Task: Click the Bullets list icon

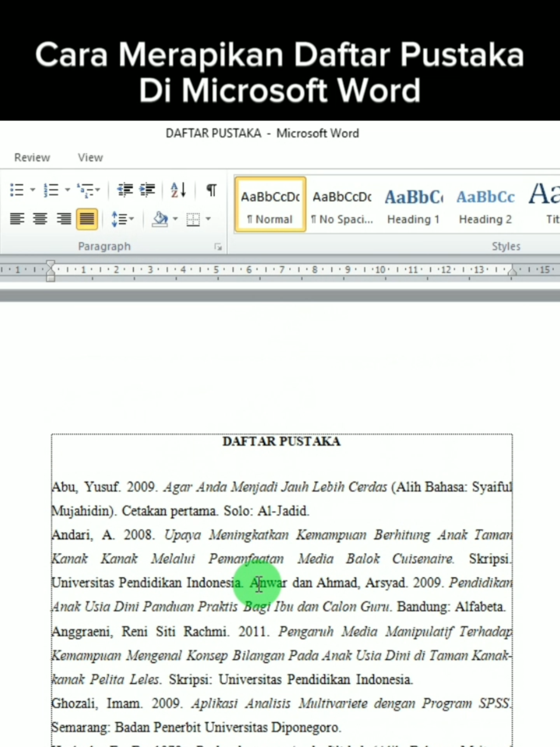Action: [17, 190]
